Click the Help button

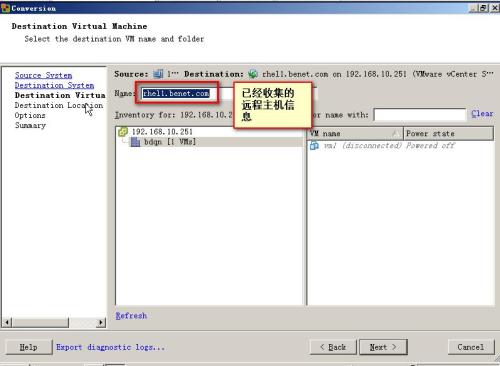[x=29, y=347]
